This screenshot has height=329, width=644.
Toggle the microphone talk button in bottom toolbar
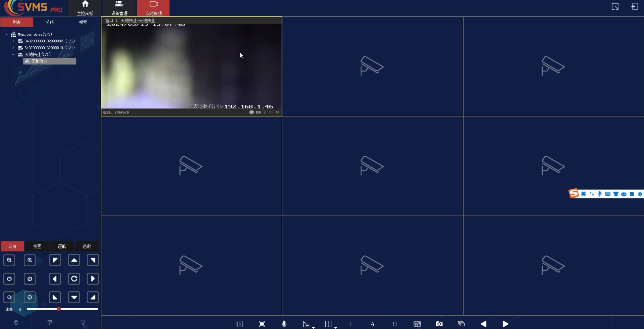(284, 324)
